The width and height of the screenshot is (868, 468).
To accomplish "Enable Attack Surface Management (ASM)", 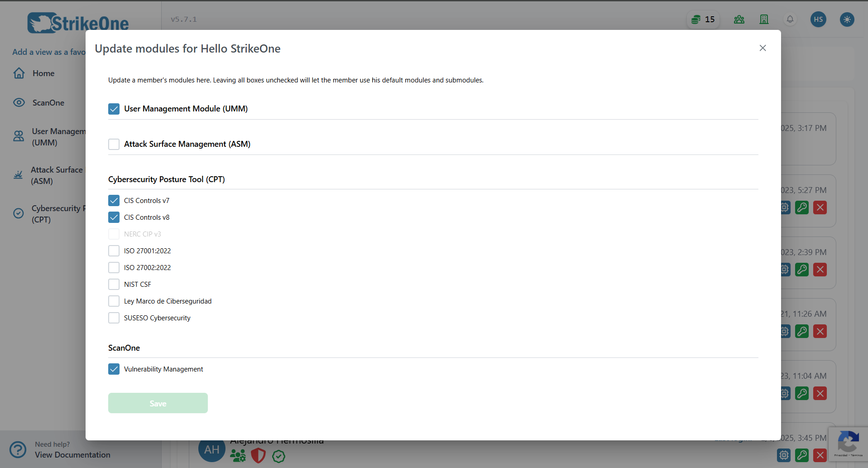I will tap(114, 144).
